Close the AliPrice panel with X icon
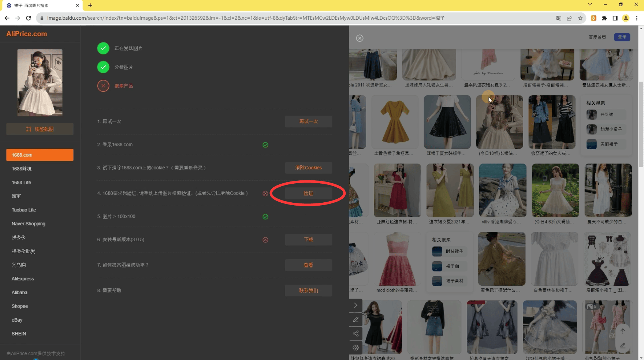The height and width of the screenshot is (360, 644). pyautogui.click(x=360, y=38)
